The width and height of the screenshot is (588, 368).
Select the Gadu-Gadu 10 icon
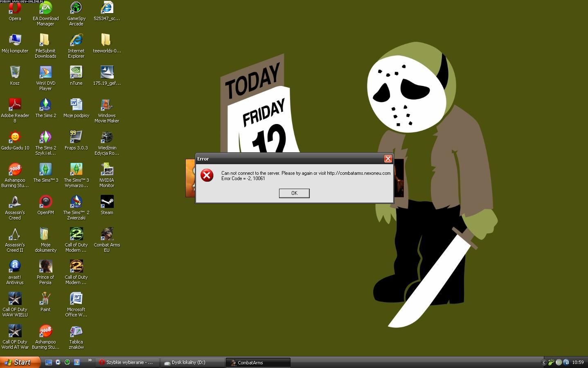point(15,140)
